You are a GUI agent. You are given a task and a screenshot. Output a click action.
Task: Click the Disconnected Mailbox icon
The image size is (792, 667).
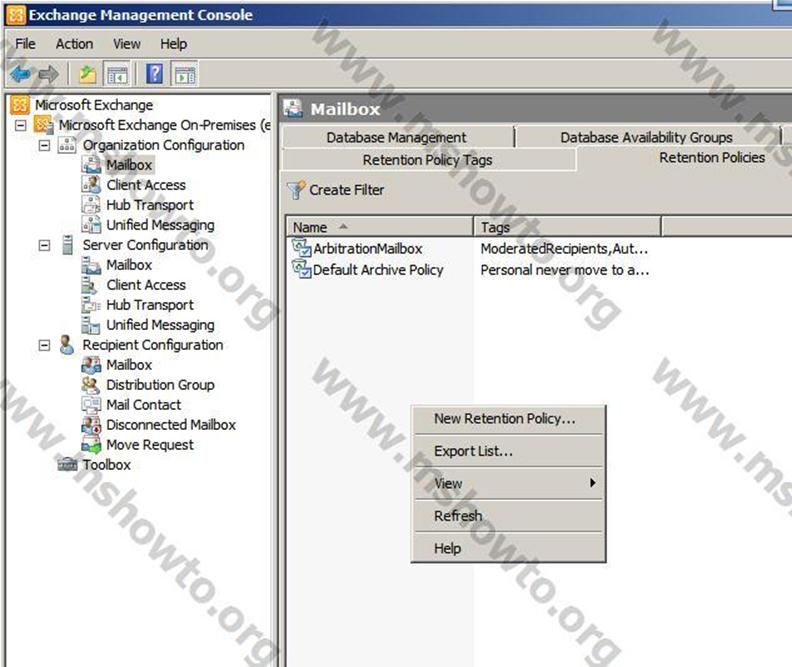click(x=91, y=425)
